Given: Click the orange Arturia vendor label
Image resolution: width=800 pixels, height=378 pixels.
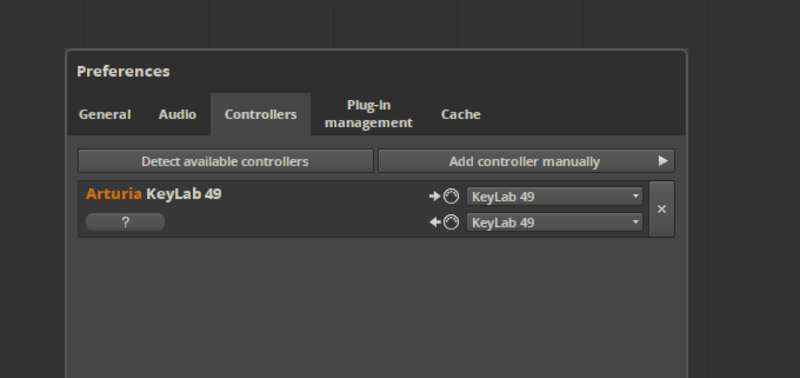Looking at the screenshot, I should coord(114,194).
